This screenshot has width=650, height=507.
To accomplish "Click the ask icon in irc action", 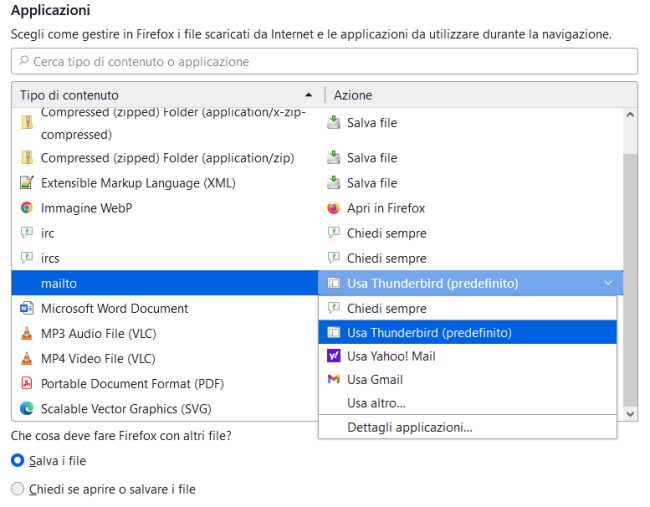I will click(x=334, y=233).
